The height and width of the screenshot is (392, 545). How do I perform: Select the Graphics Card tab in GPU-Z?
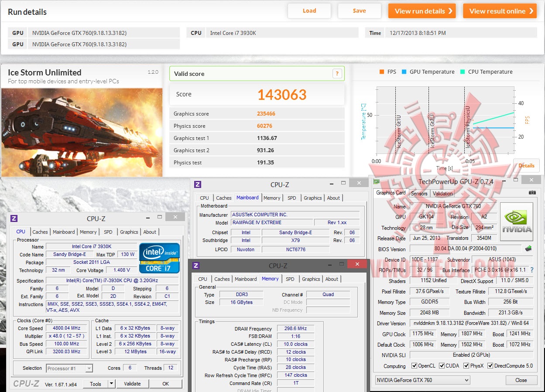tap(391, 193)
